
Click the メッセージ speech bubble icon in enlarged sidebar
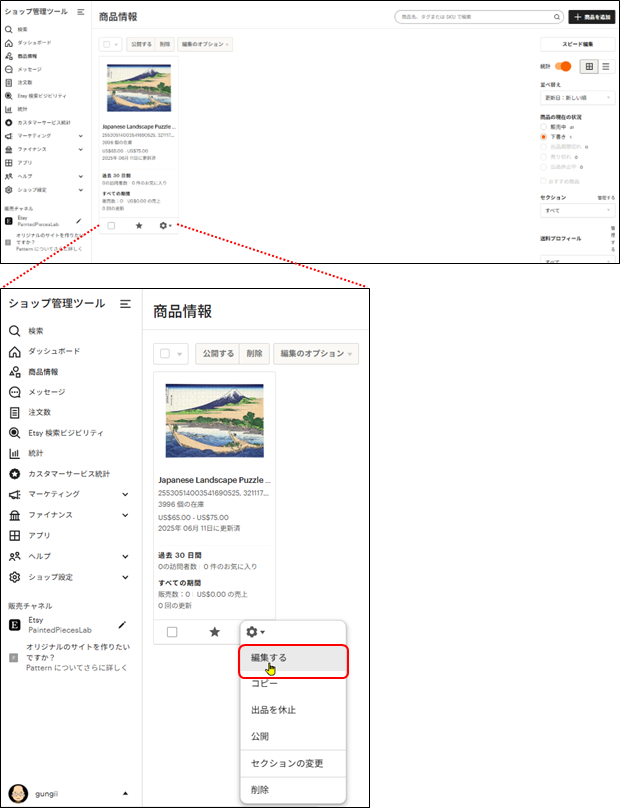(15, 392)
